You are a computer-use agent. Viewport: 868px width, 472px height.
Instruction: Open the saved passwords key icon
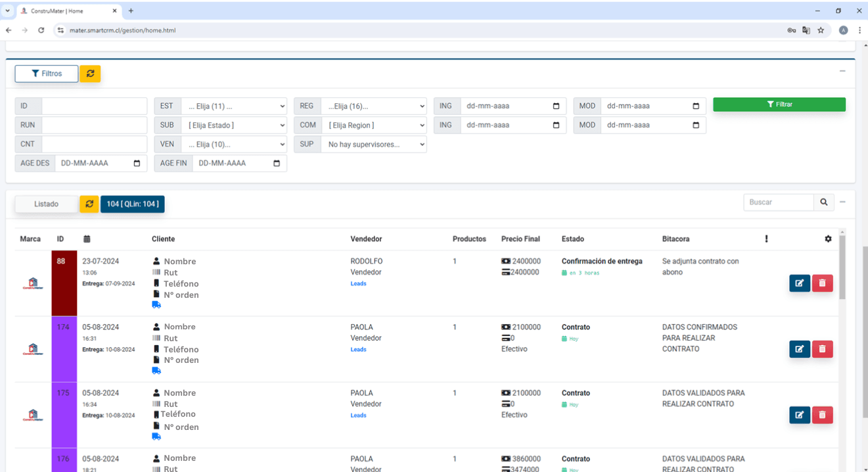click(792, 30)
